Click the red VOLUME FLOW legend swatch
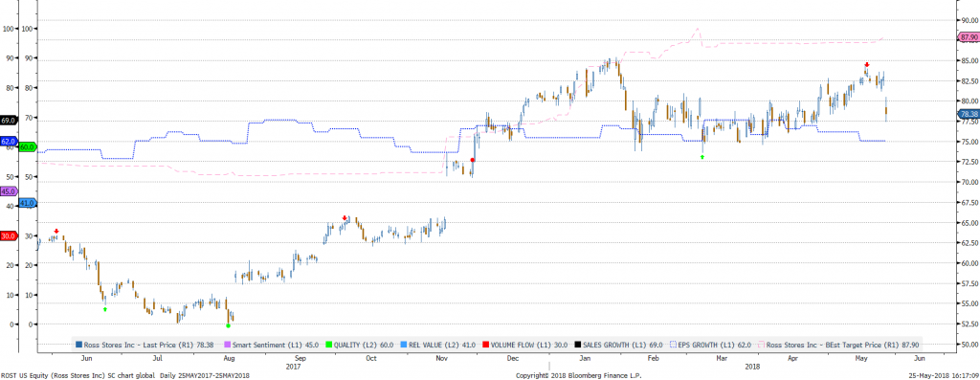 [485, 344]
